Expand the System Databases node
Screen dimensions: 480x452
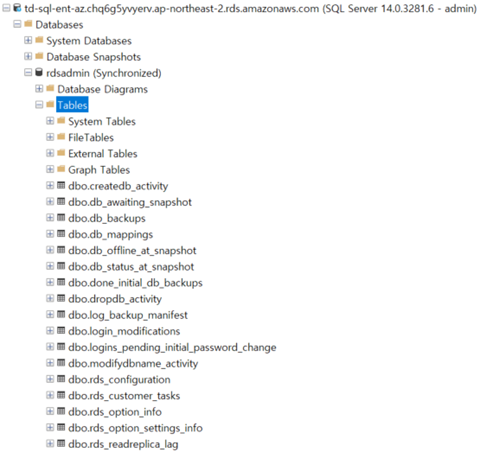click(x=28, y=40)
